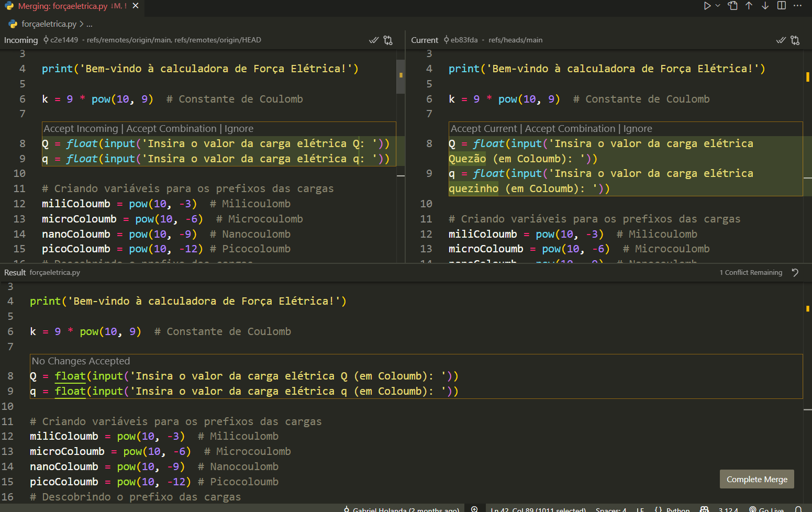Click the quezinho text in the Current pane

coord(473,188)
